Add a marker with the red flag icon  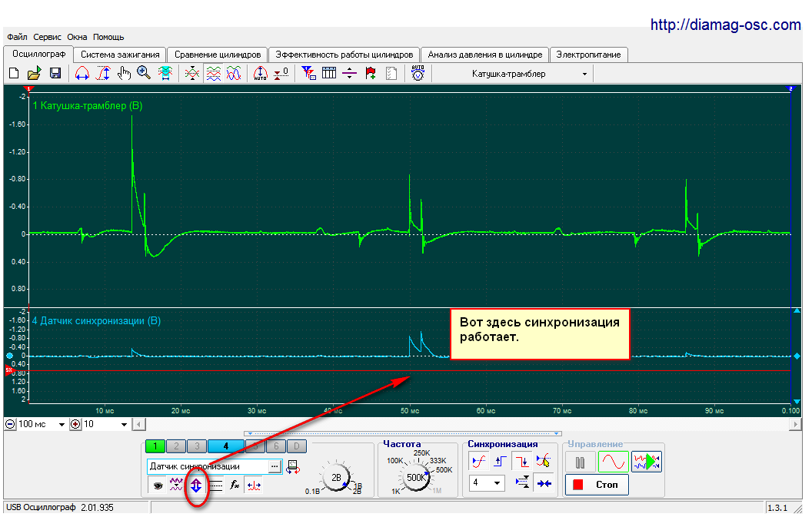(x=371, y=74)
